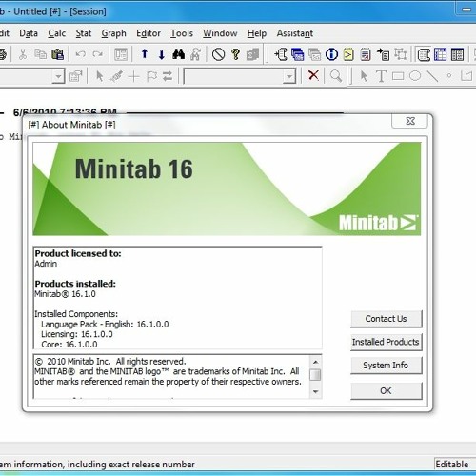Click the red X delete icon

coord(313,75)
